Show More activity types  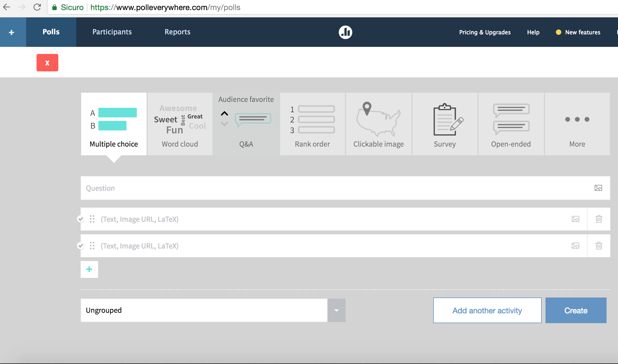point(577,124)
